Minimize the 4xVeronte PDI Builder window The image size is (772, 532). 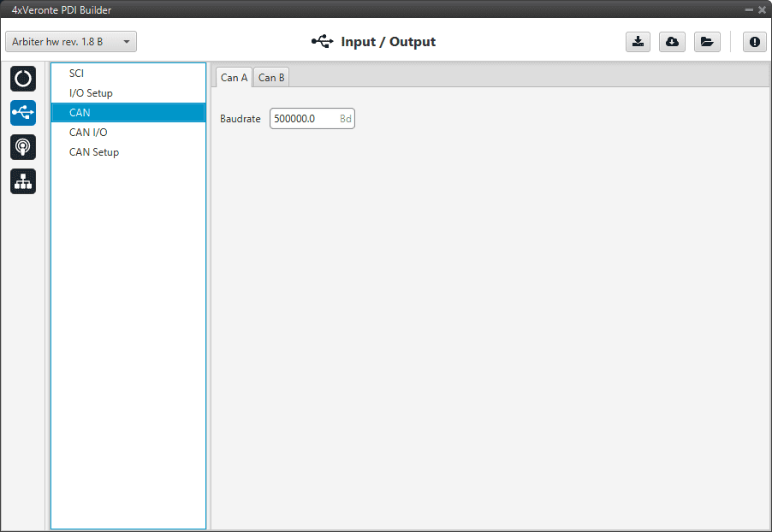click(749, 10)
